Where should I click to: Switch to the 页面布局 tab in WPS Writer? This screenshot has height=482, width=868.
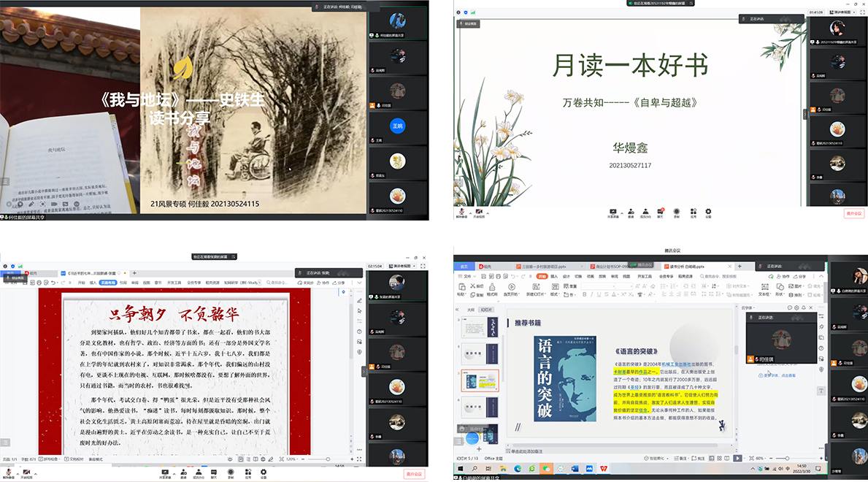109,281
